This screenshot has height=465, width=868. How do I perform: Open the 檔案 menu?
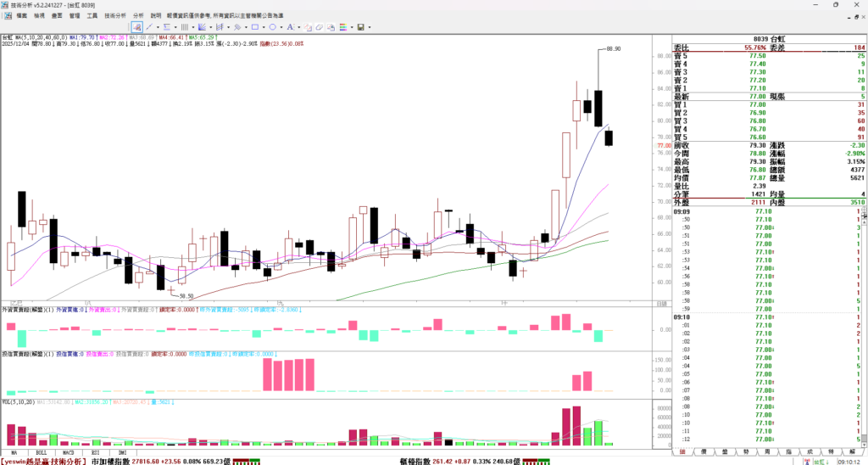pyautogui.click(x=21, y=15)
